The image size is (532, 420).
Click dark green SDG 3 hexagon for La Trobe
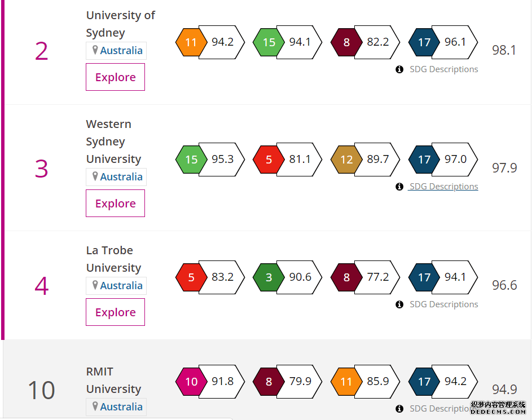269,277
